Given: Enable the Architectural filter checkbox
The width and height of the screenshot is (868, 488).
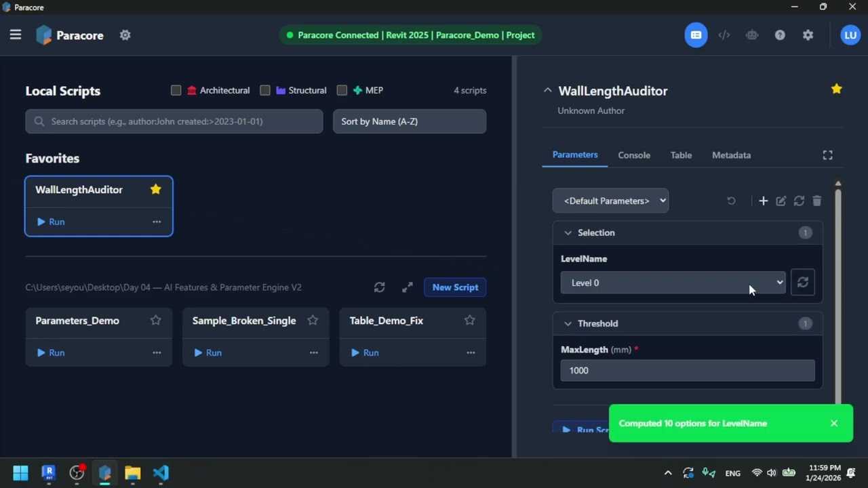Looking at the screenshot, I should tap(176, 90).
